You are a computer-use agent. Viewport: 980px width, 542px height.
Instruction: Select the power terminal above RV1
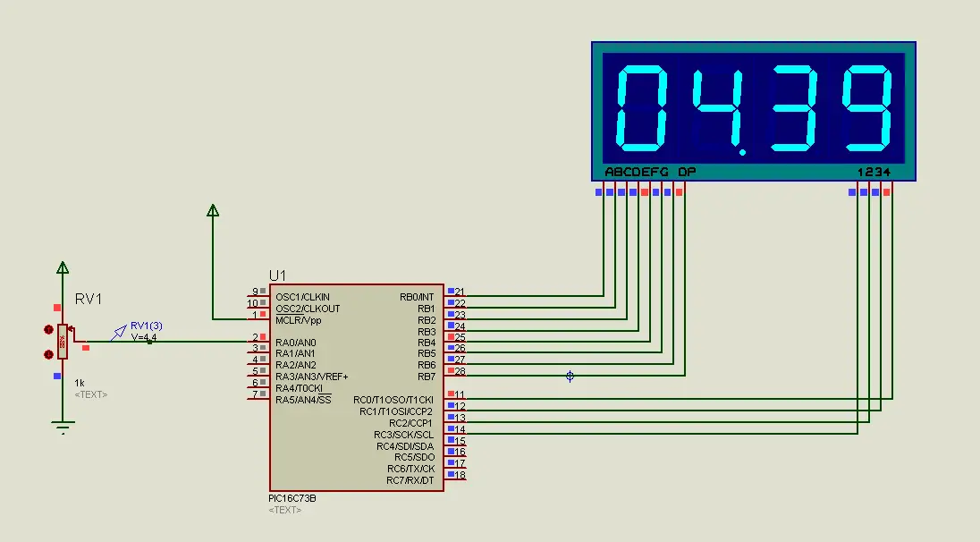63,268
